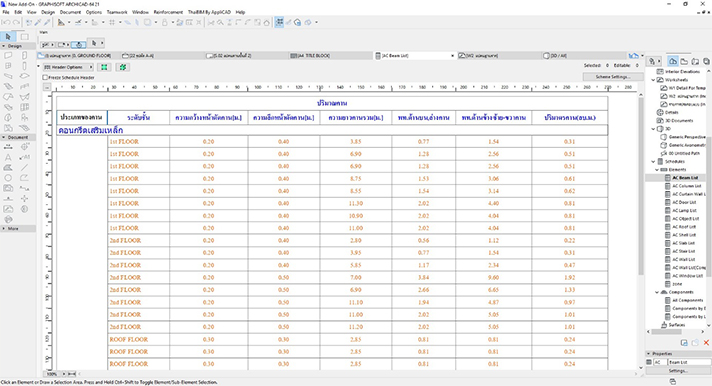Image resolution: width=712 pixels, height=386 pixels.
Task: Open the tab overview dropdown arrow
Action: pos(642,56)
